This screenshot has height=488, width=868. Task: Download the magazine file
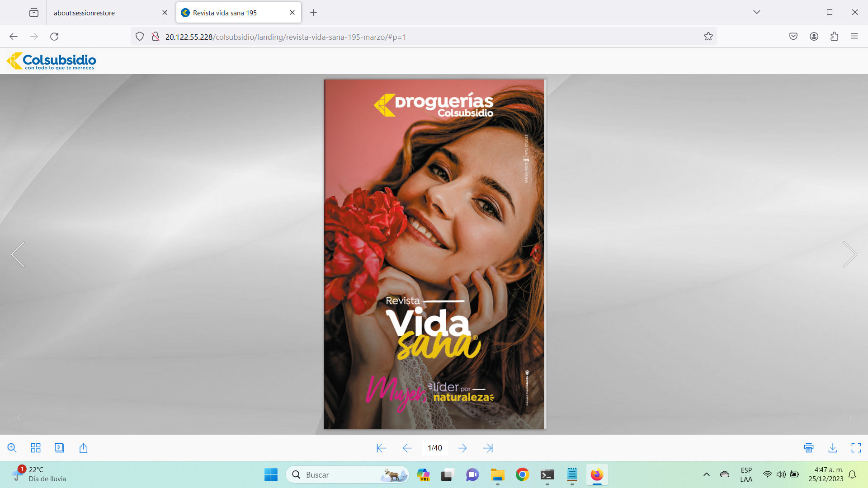(833, 448)
